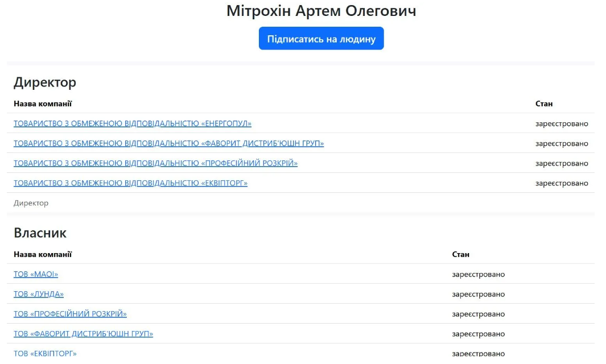Click the page title 'Мітрохін Артем Олегович'
This screenshot has height=364, width=606.
321,11
